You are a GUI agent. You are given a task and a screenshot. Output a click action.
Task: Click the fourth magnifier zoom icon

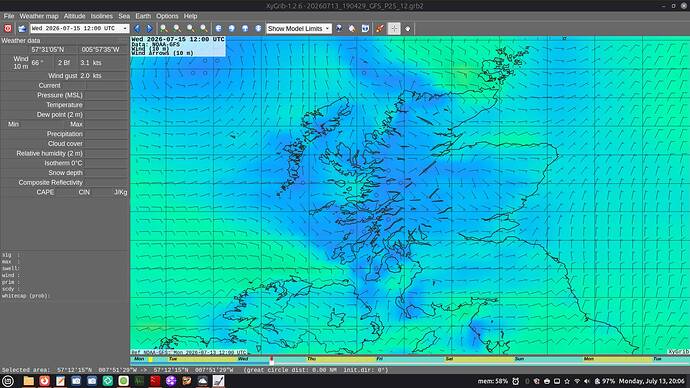204,28
